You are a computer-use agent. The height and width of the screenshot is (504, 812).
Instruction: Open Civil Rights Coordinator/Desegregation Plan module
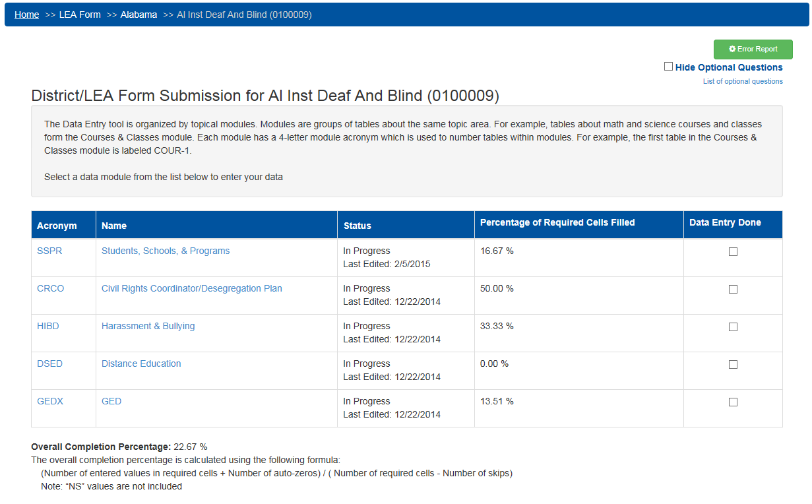pos(191,289)
